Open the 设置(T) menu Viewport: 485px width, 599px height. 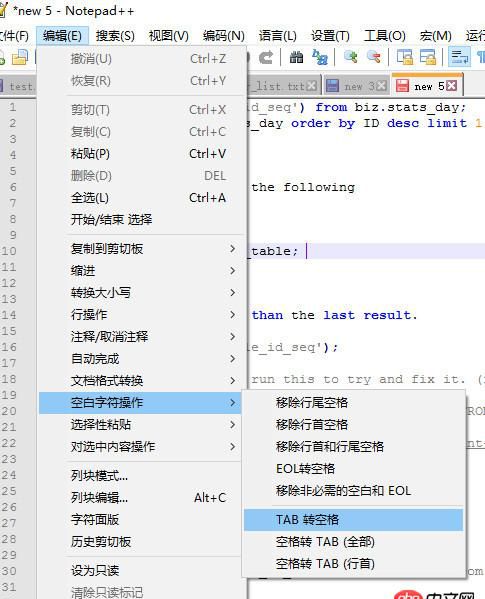(x=330, y=36)
